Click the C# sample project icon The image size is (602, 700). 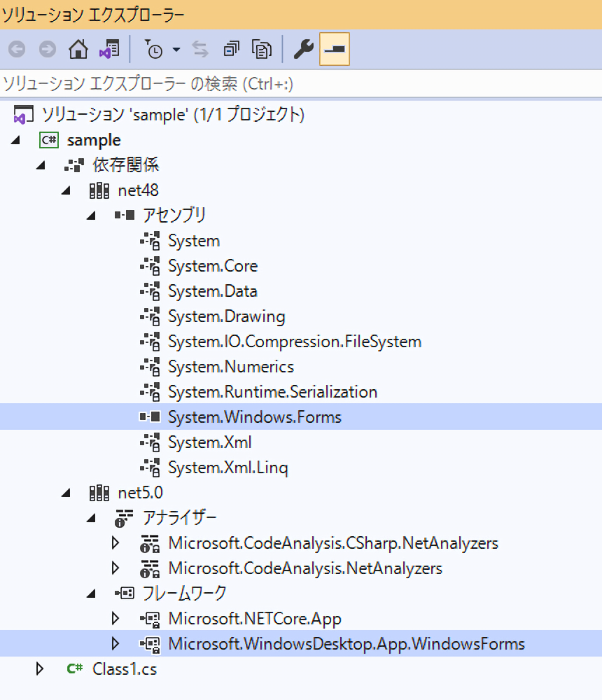[x=48, y=140]
